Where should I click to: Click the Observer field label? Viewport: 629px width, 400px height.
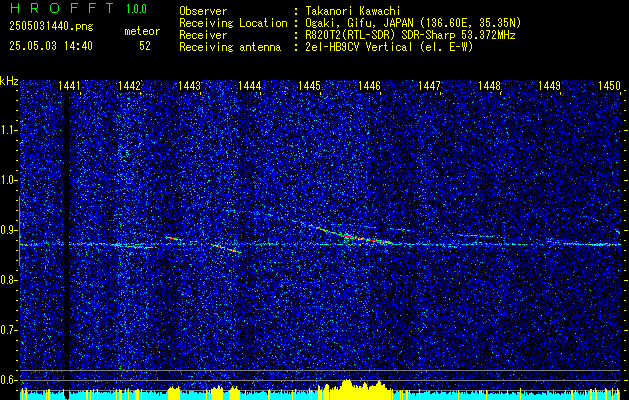coord(203,11)
